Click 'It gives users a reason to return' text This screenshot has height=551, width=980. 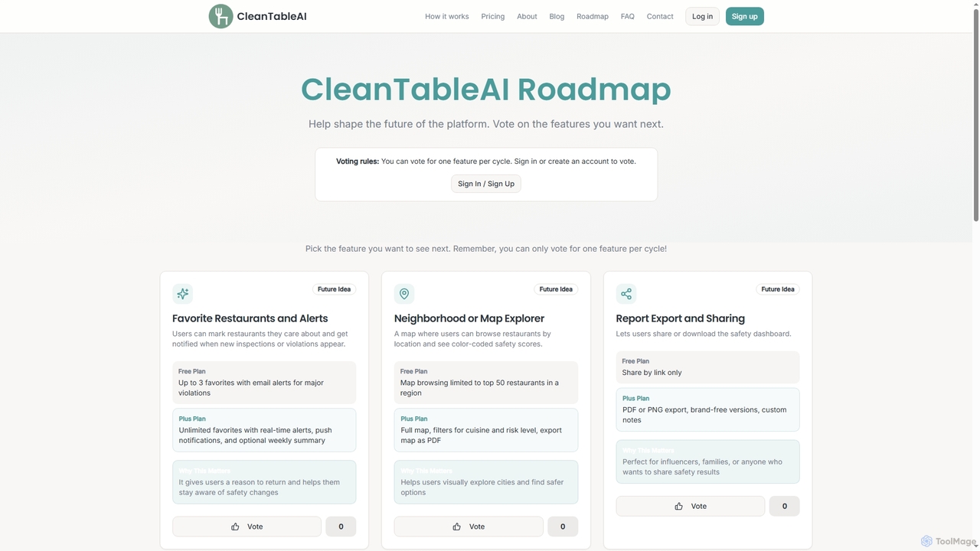click(259, 487)
